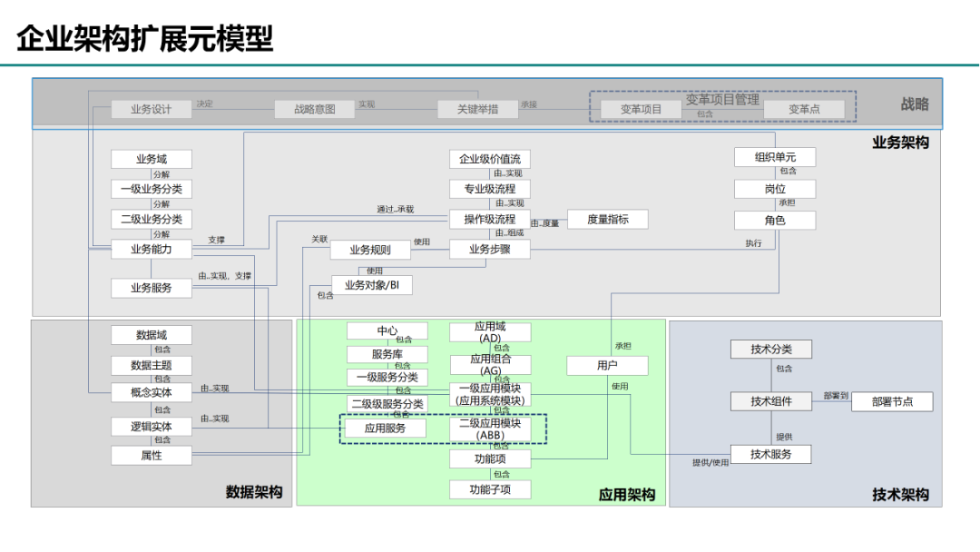Click the 业务设计 box

click(152, 109)
